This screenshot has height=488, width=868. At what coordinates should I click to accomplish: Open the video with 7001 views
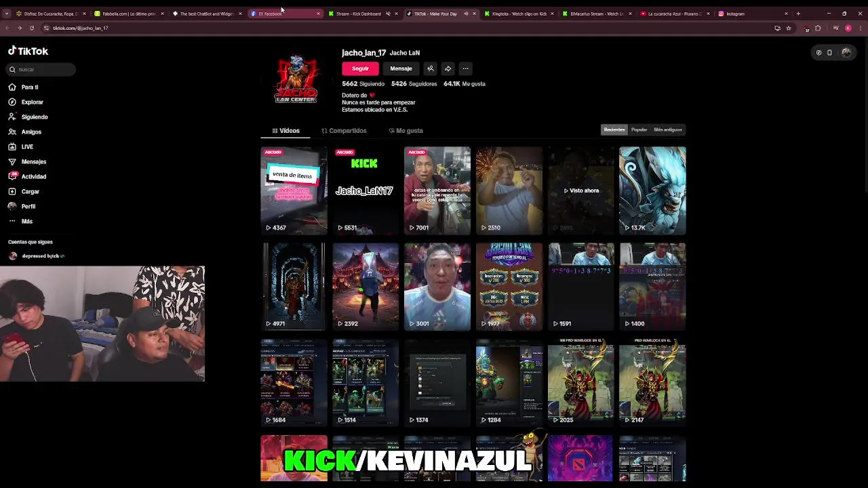pos(437,190)
